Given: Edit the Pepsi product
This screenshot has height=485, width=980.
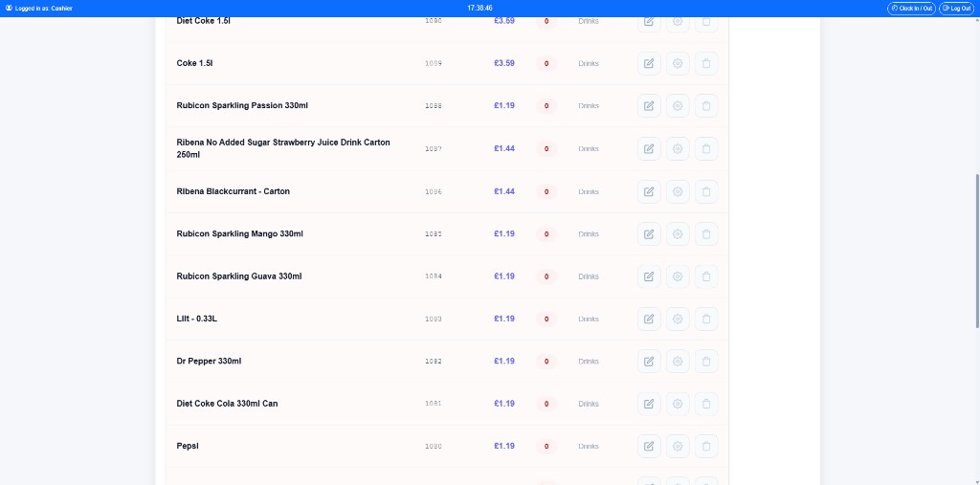Looking at the screenshot, I should (x=649, y=446).
